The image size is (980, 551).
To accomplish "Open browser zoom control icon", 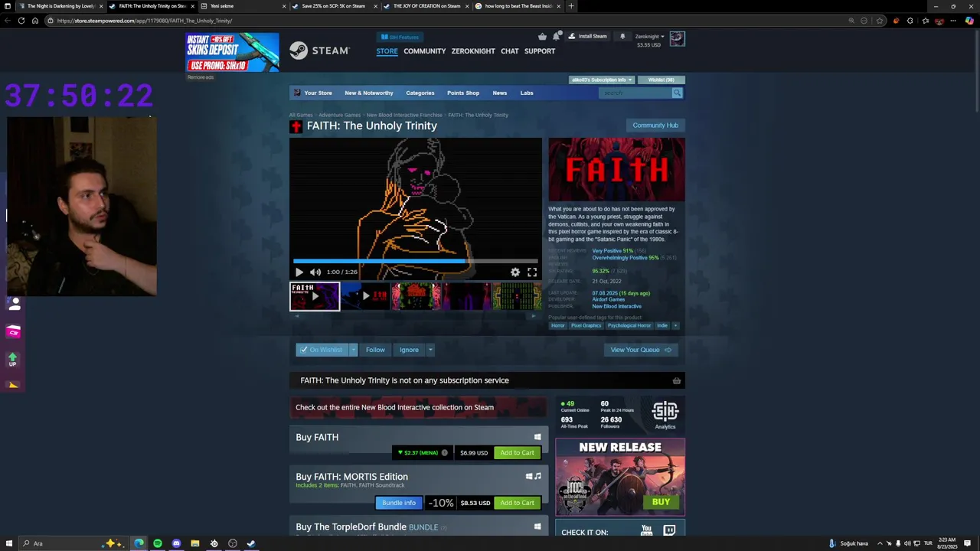I will [x=851, y=21].
